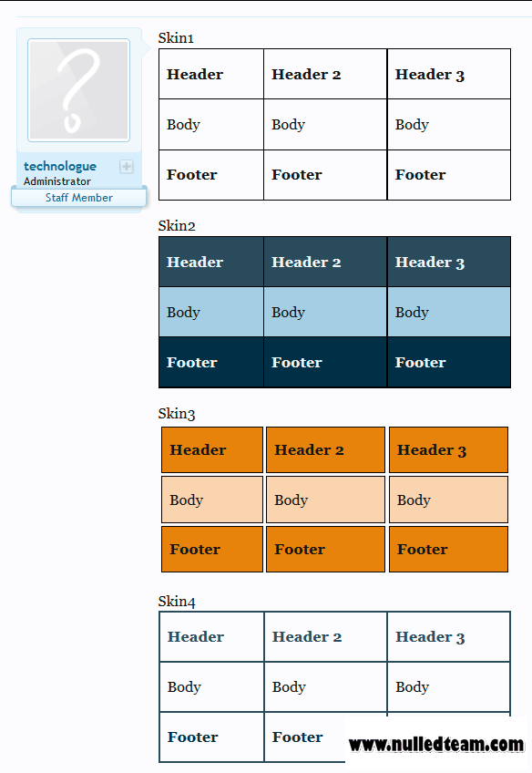The height and width of the screenshot is (773, 532).
Task: Open the technologue user profile link
Action: [60, 166]
